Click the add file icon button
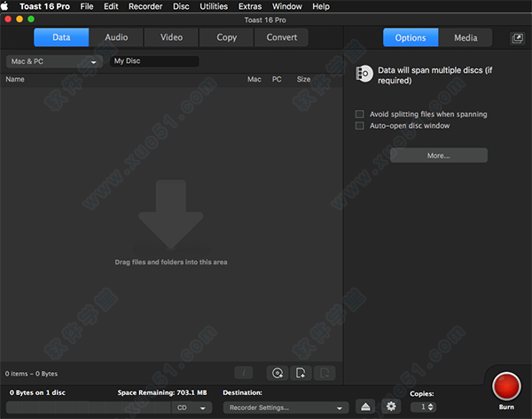The width and height of the screenshot is (532, 419). 301,373
